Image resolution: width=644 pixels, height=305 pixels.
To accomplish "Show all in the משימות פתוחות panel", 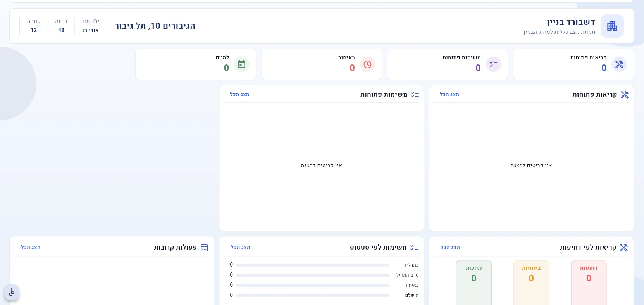I will tap(239, 95).
